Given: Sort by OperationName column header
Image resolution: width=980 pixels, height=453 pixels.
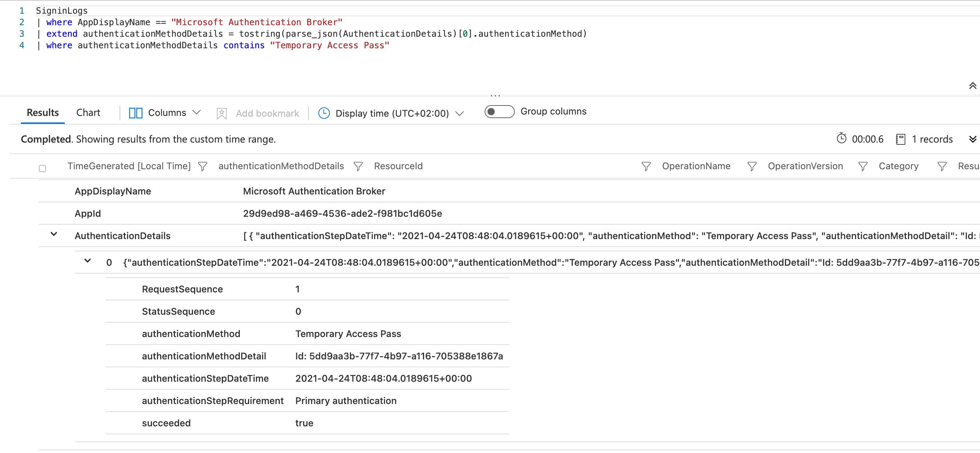Looking at the screenshot, I should 696,166.
